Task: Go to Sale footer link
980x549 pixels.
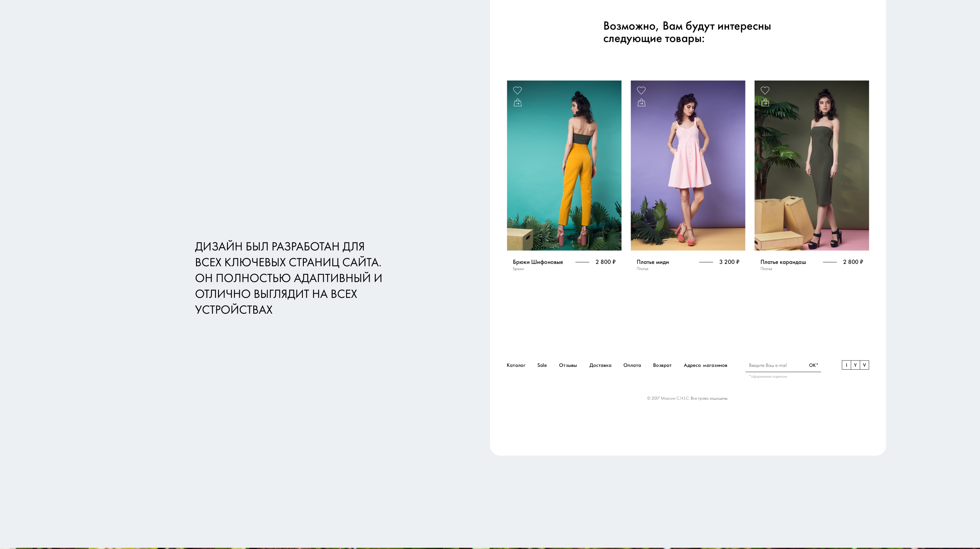Action: pyautogui.click(x=542, y=365)
